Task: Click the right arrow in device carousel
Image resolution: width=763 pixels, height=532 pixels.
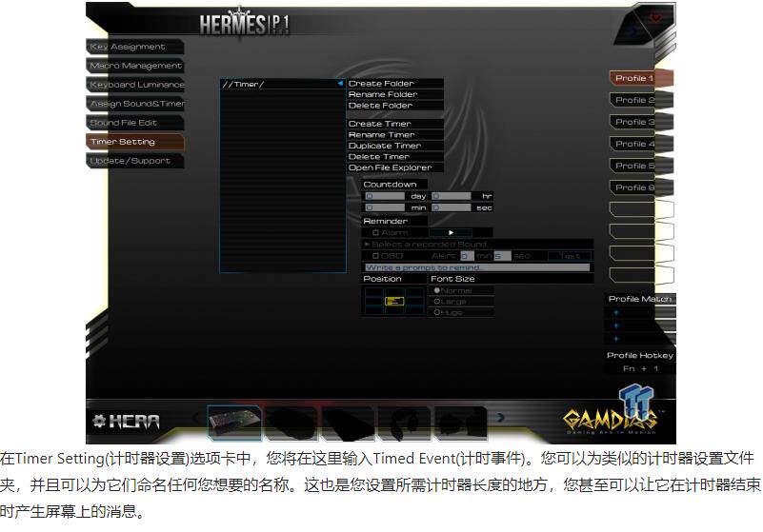Action: [x=501, y=418]
